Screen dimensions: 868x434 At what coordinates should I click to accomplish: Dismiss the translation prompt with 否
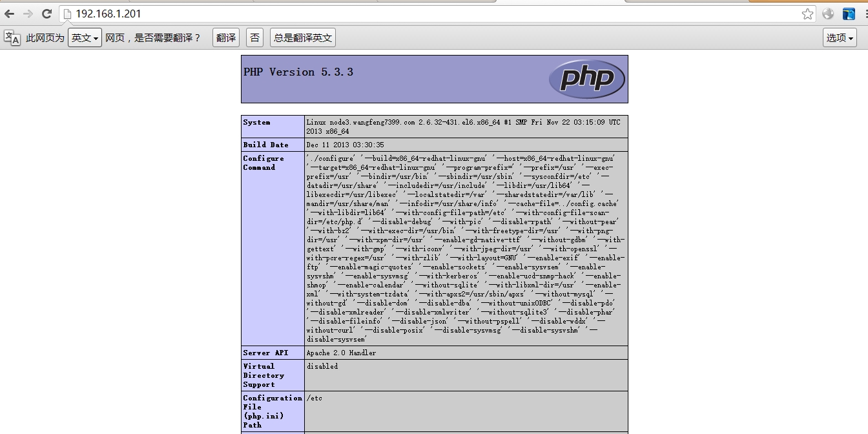point(254,37)
